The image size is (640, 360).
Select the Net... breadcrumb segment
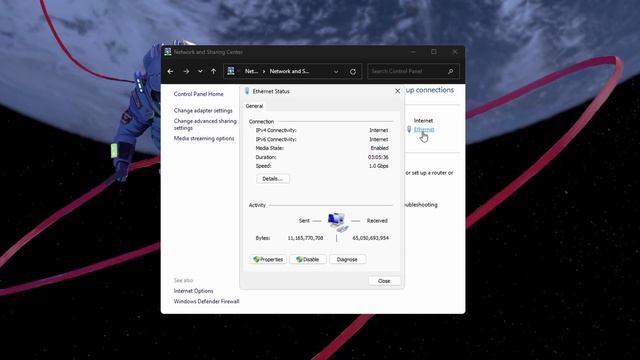[x=251, y=71]
